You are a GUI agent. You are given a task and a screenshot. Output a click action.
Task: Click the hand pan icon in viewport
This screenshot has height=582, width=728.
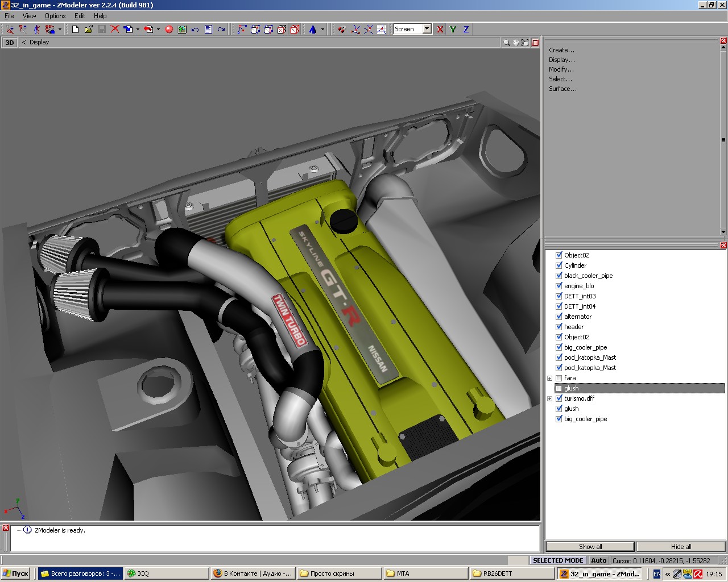(x=516, y=43)
